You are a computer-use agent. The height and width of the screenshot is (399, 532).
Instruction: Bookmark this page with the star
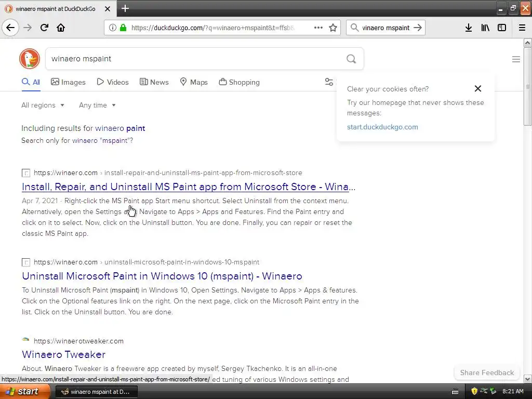pyautogui.click(x=333, y=28)
